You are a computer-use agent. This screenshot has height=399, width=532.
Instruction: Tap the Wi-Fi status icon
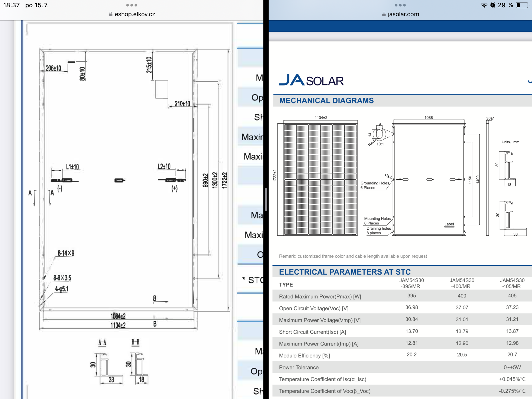coord(484,5)
